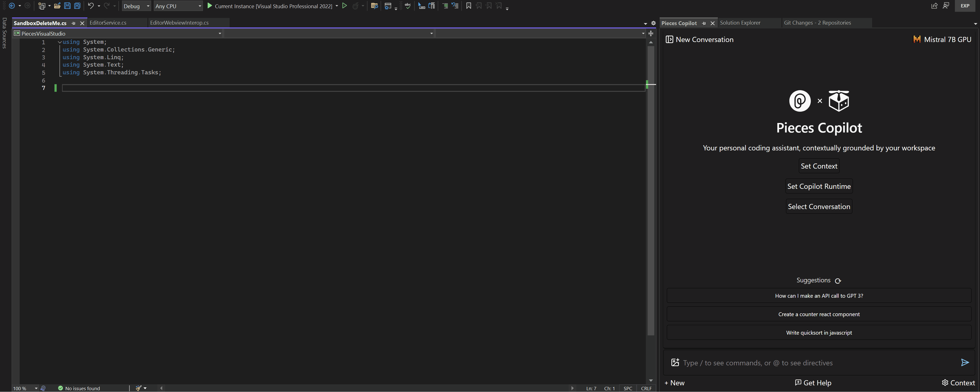
Task: Open the Data Sources side tab
Action: (x=5, y=33)
